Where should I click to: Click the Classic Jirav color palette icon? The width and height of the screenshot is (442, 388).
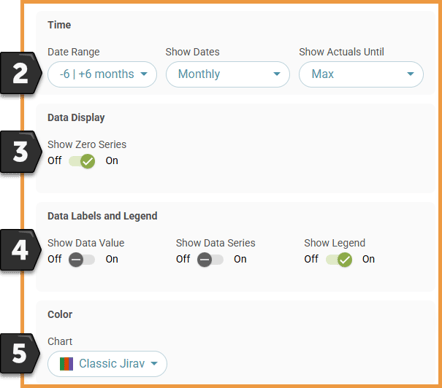click(x=66, y=364)
